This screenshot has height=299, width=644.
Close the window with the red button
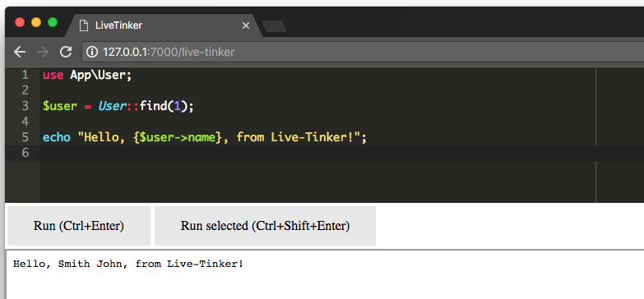pyautogui.click(x=20, y=22)
